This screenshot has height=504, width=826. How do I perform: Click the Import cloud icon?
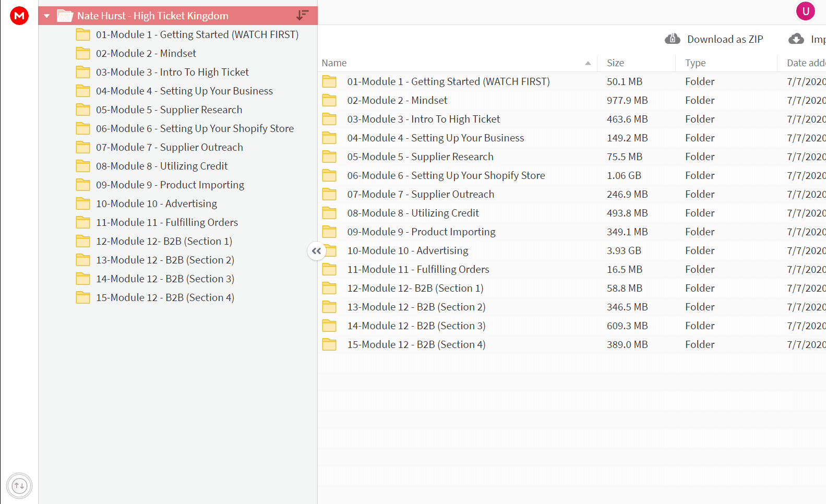796,39
